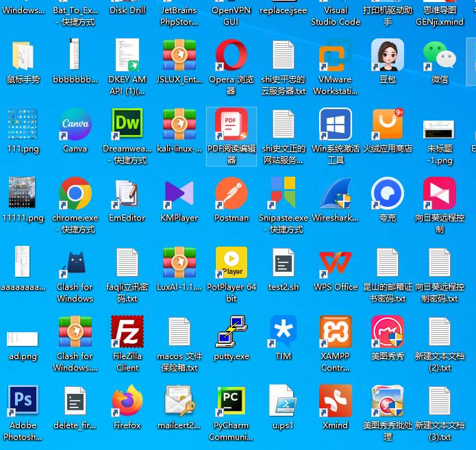Viewport: 476px width, 450px height.
Task: Launch 夸克 browser icon
Action: point(388,193)
